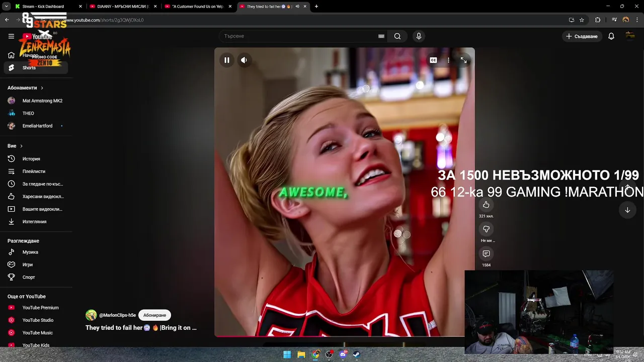The width and height of the screenshot is (644, 362).
Task: Open YouTube notifications bell
Action: pyautogui.click(x=611, y=36)
